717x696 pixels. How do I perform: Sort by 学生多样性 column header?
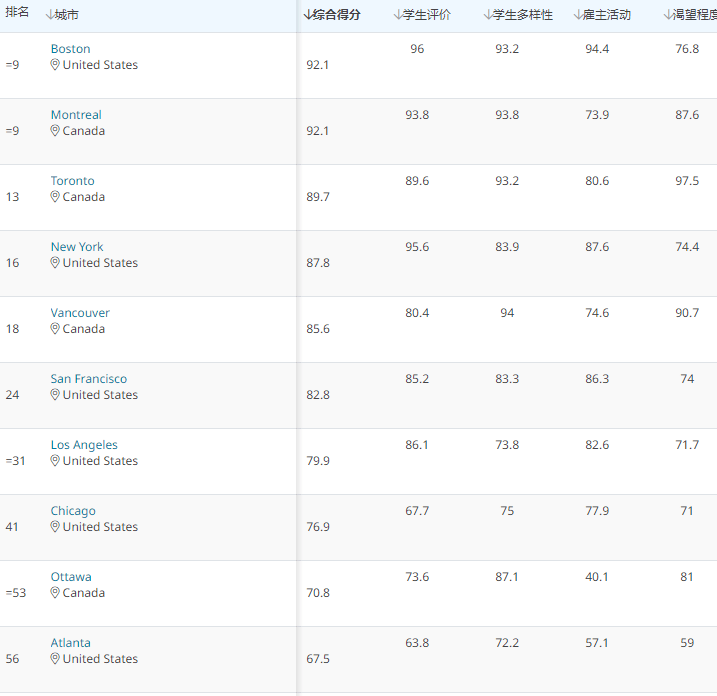coord(517,15)
